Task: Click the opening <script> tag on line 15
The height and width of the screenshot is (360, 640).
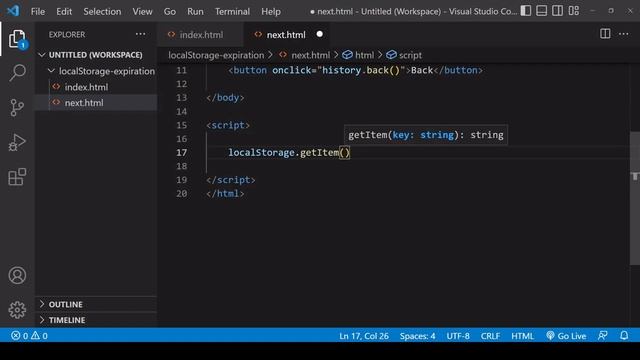Action: pyautogui.click(x=228, y=125)
